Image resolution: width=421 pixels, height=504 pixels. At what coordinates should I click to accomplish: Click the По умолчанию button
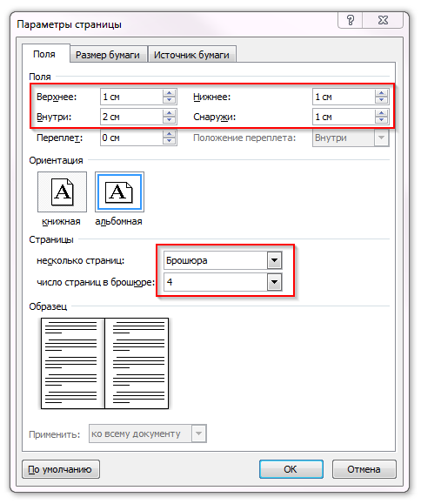tap(60, 469)
